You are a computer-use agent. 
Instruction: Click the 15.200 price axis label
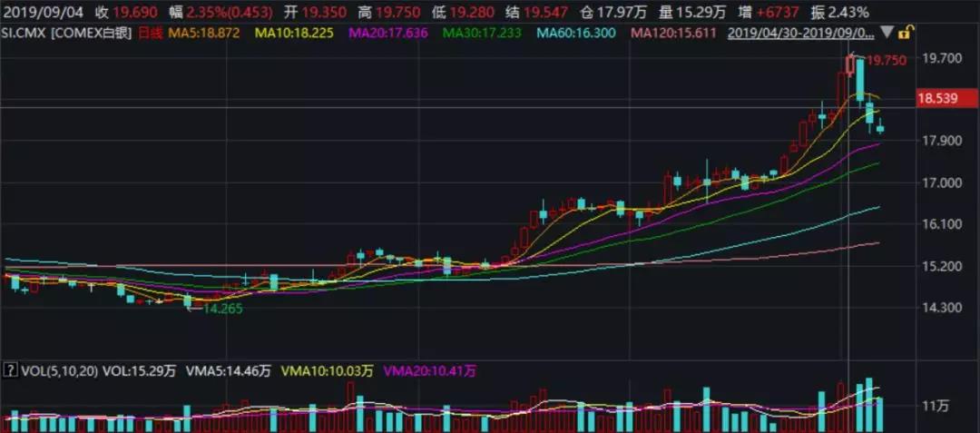[942, 266]
